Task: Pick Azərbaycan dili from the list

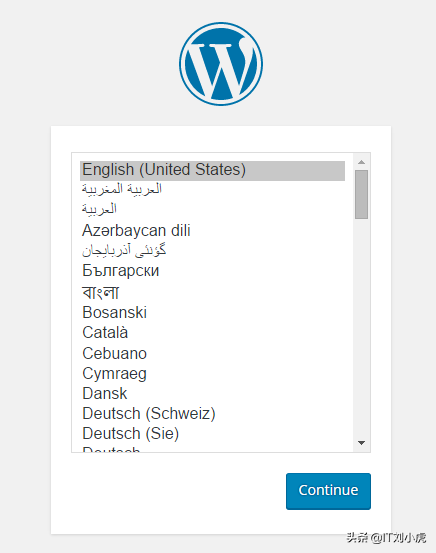Action: point(212,230)
